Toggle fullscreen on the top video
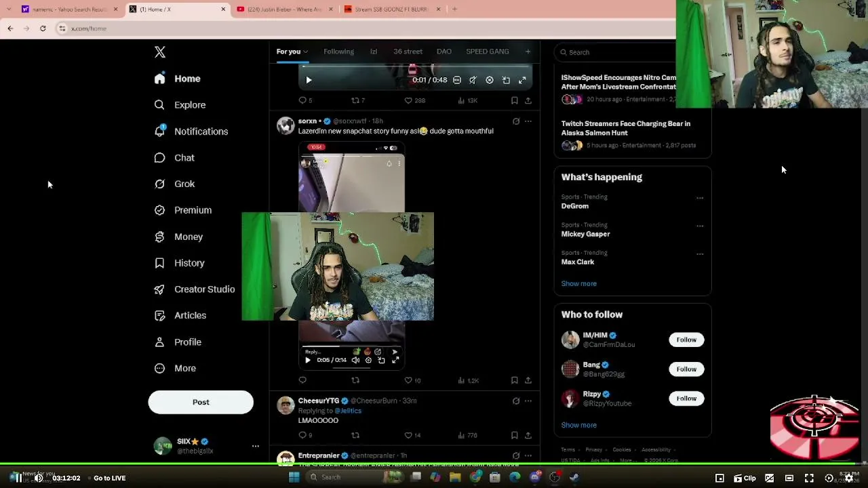 click(x=522, y=80)
